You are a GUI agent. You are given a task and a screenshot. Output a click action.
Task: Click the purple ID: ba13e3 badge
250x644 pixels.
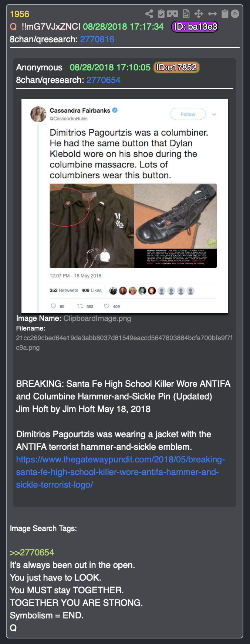tap(195, 27)
